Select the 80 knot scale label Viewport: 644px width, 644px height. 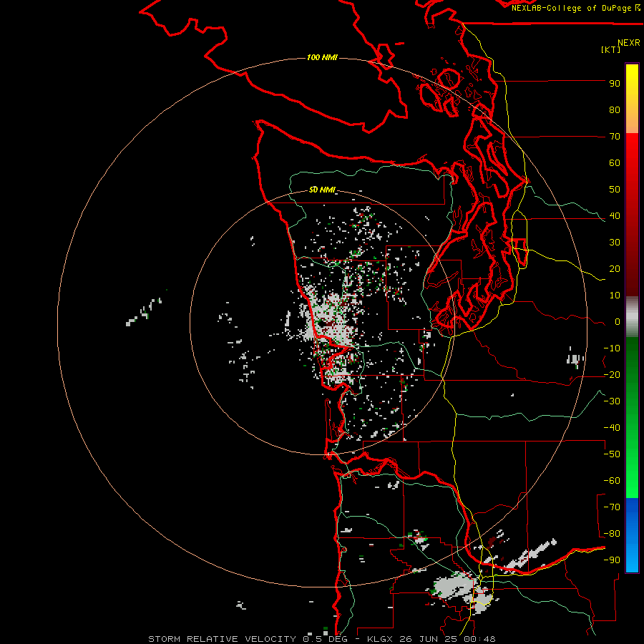click(615, 110)
